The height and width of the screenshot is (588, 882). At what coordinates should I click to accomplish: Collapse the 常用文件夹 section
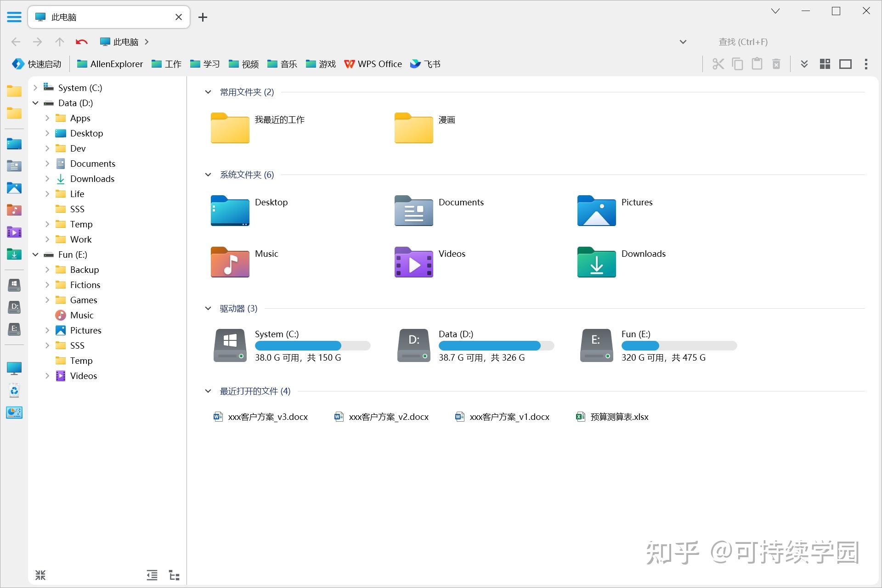coord(208,92)
